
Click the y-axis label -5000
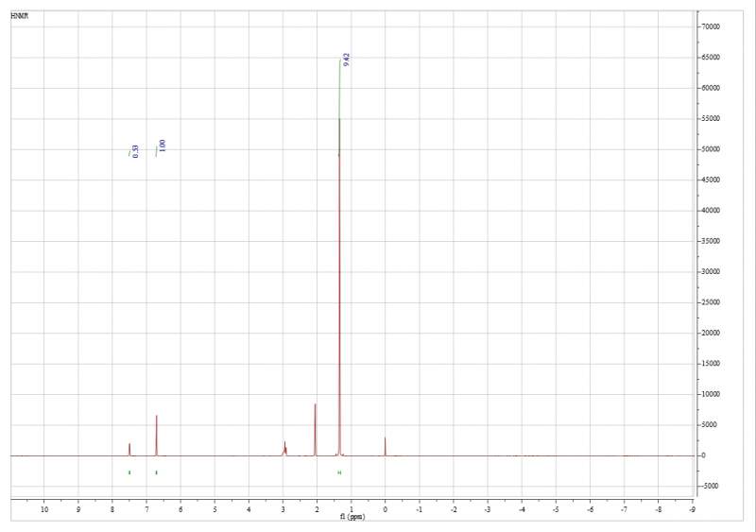[712, 487]
